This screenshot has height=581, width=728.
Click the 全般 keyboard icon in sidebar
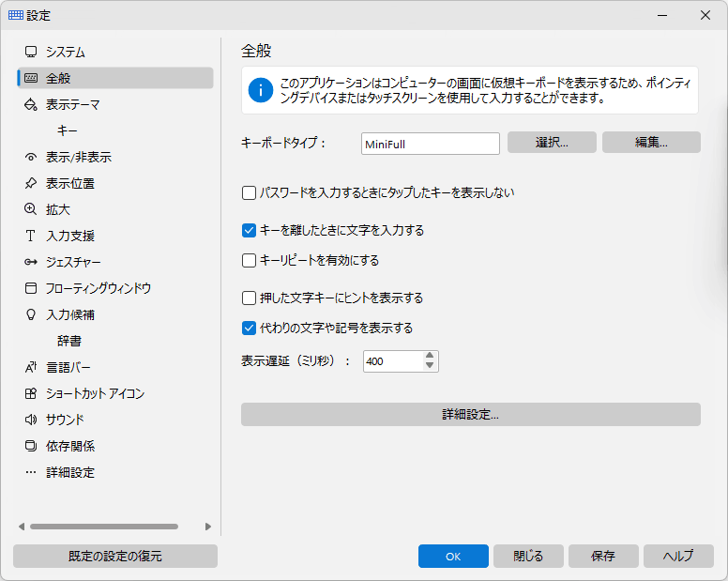[x=31, y=78]
